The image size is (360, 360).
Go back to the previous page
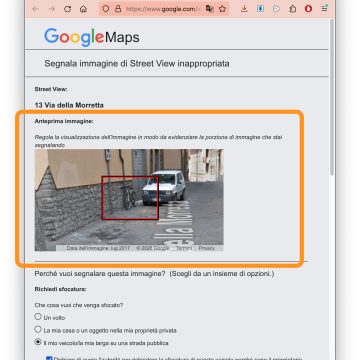point(35,9)
